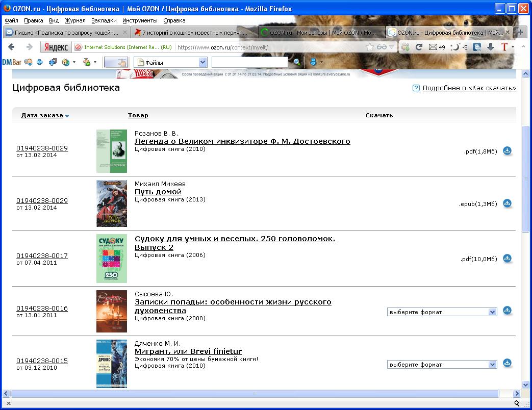Image resolution: width=532 pixels, height=410 pixels.
Task: Click the question mark help icon
Action: click(416, 88)
